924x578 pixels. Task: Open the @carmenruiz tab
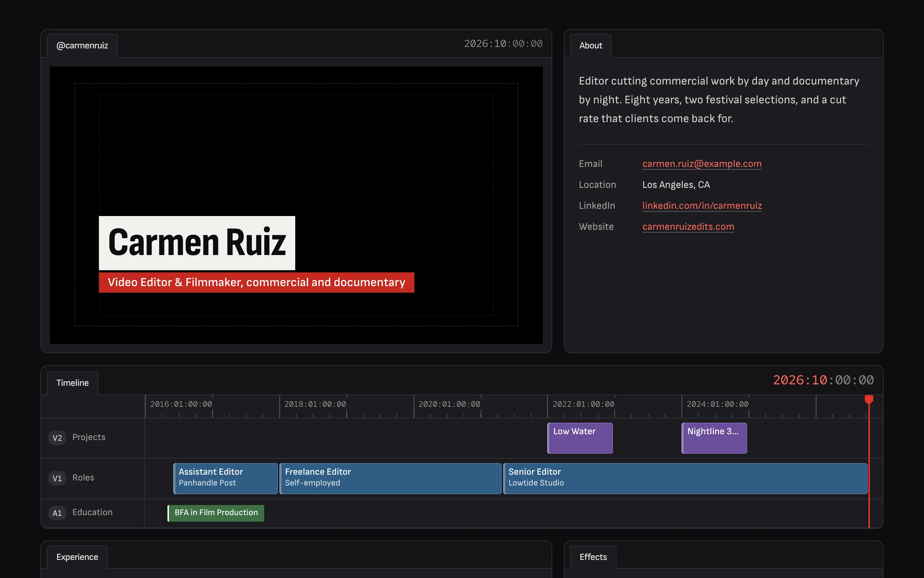pyautogui.click(x=82, y=46)
